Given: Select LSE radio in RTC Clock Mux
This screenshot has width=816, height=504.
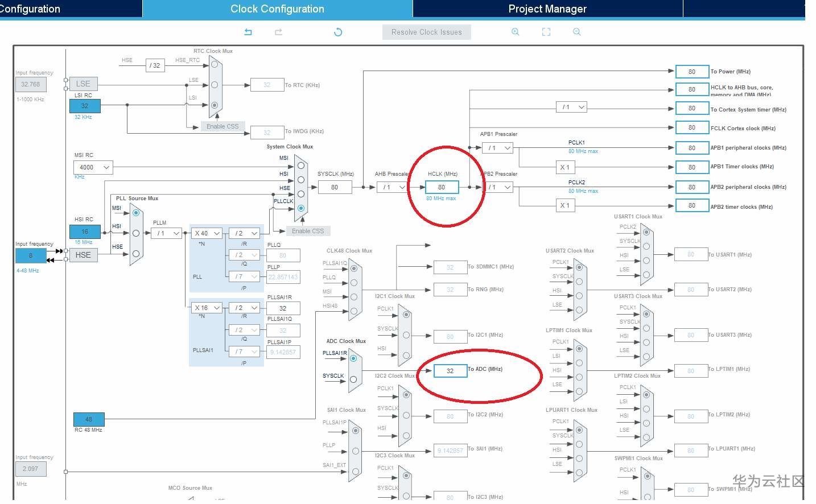Looking at the screenshot, I should coord(215,85).
